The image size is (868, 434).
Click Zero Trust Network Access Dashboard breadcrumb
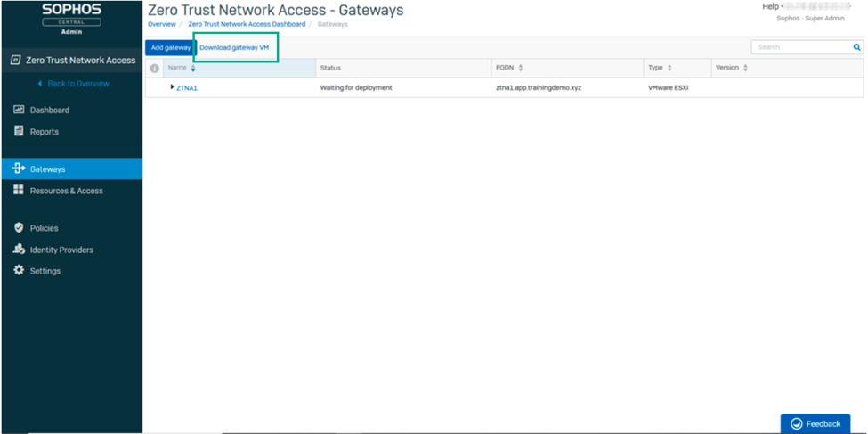247,24
